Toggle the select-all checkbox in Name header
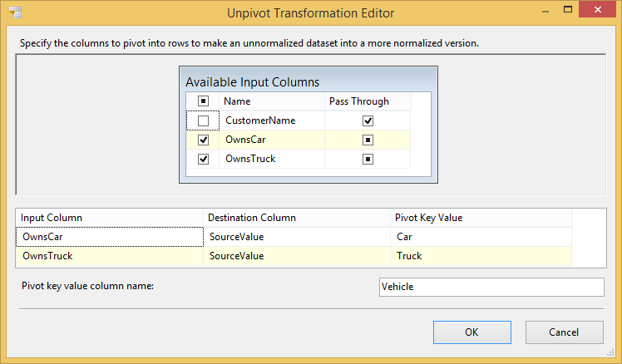This screenshot has height=364, width=622. 203,101
